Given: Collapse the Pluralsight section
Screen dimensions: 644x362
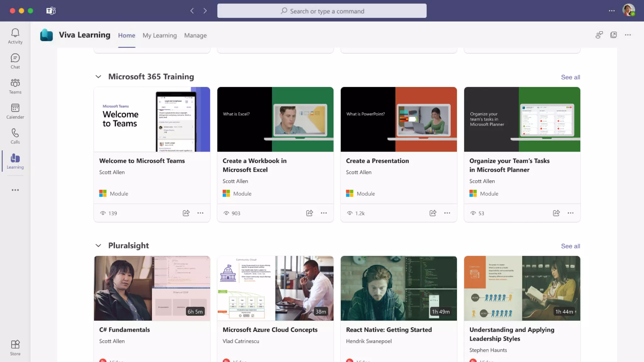Looking at the screenshot, I should [x=98, y=245].
